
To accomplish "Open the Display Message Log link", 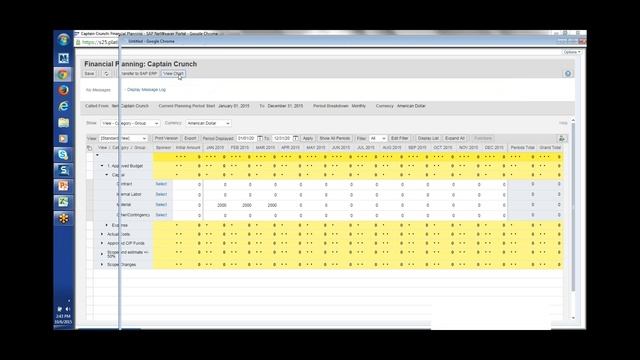I will coord(146,89).
